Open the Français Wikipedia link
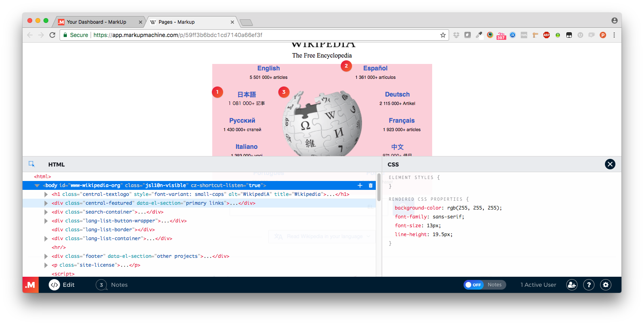Image resolution: width=644 pixels, height=325 pixels. tap(402, 121)
